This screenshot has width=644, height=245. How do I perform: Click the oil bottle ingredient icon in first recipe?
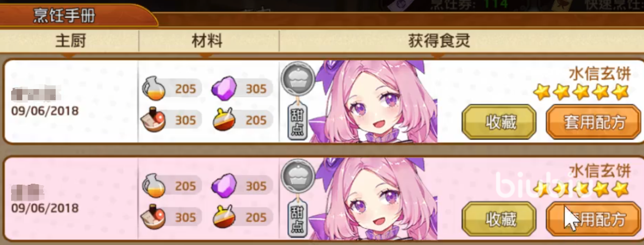(x=153, y=89)
